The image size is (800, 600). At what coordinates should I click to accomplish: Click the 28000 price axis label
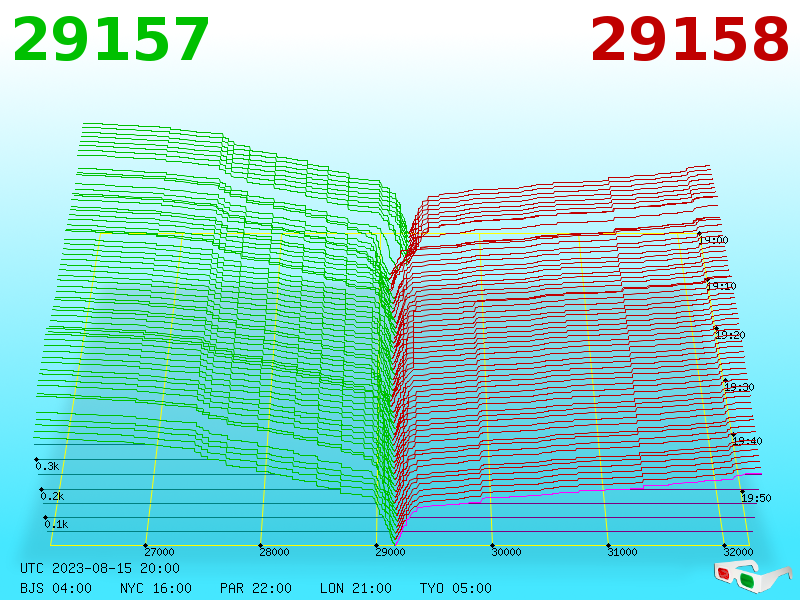coord(274,552)
